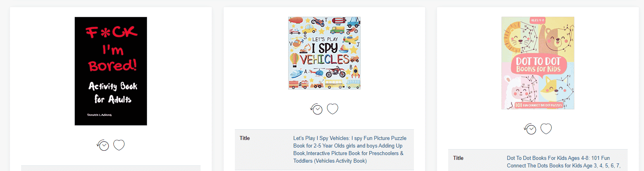The height and width of the screenshot is (171, 644).
Task: Open the clock history icon under F*ck I'm Bored
Action: 103,145
